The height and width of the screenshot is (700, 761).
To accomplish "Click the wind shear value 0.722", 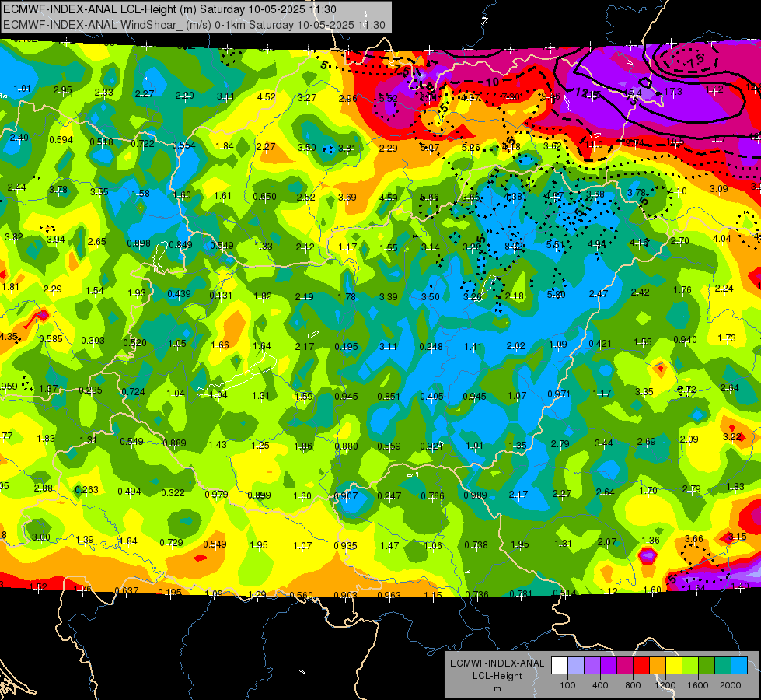I will coord(143,144).
